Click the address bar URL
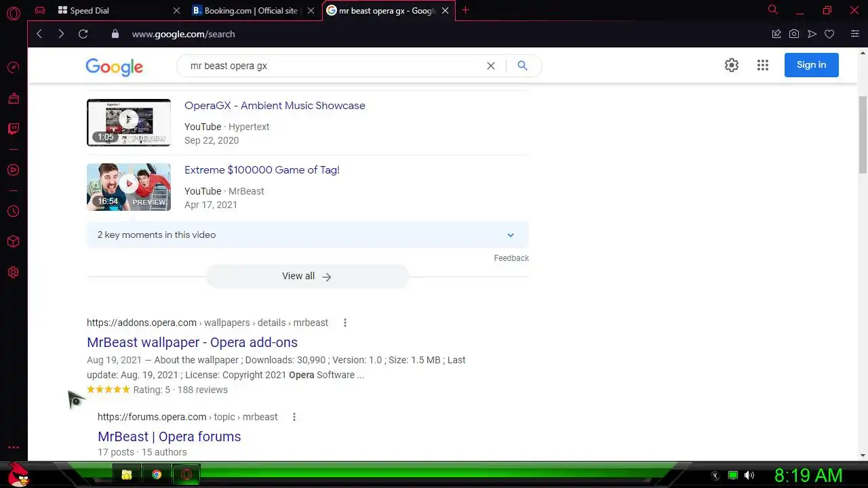868x488 pixels. [183, 34]
